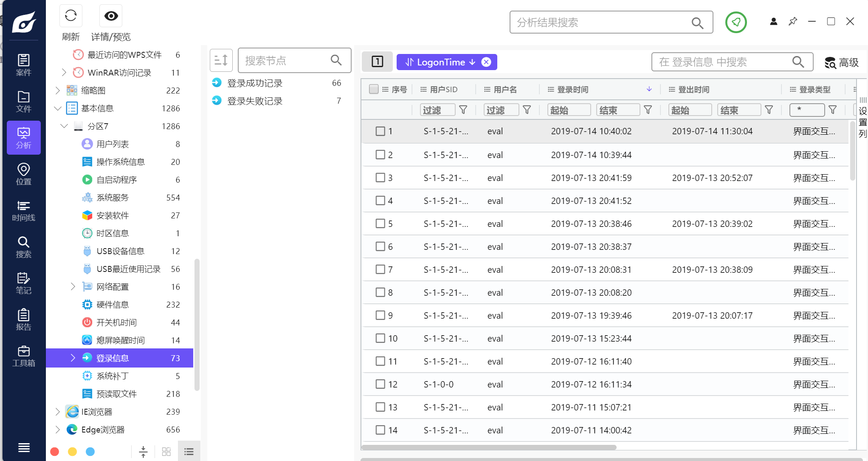Image resolution: width=868 pixels, height=461 pixels.
Task: Open the 搜索 (Search) sidebar section
Action: [x=24, y=247]
